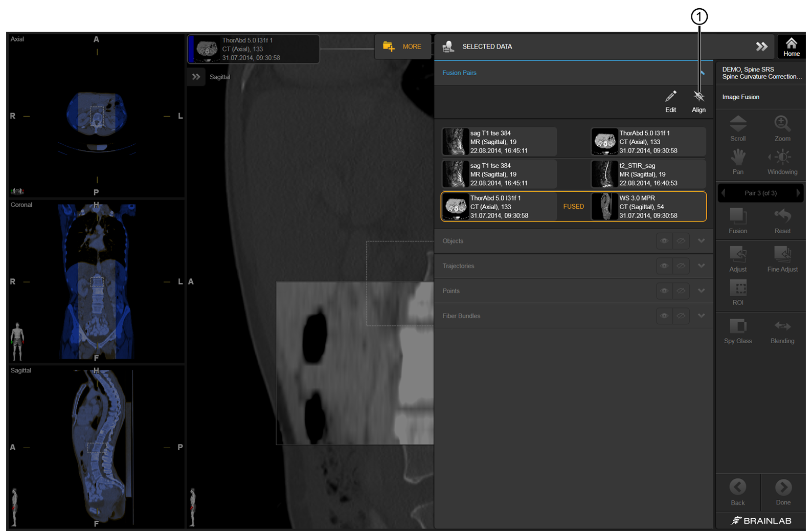Select WS 3.0 MPR CT dataset

click(x=648, y=207)
